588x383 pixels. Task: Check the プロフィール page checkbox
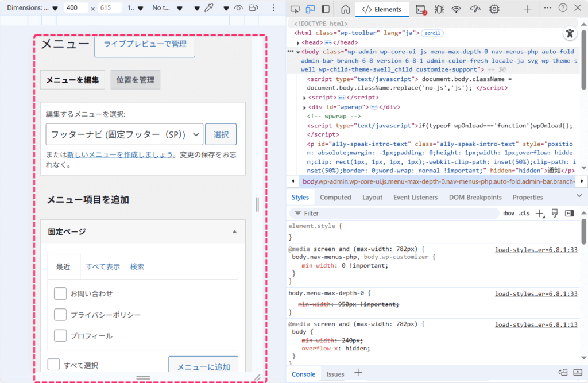(60, 335)
